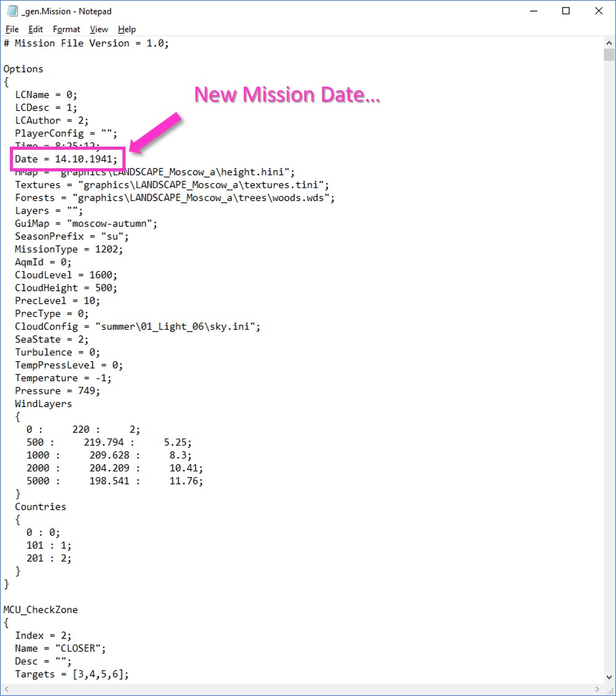
Task: Maximize the Notepad window
Action: (x=565, y=11)
